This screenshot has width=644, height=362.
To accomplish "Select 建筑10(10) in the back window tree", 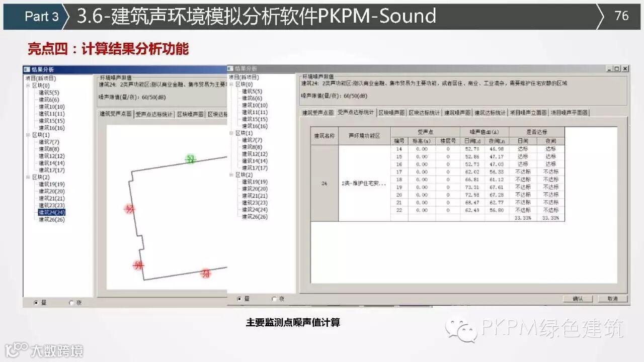I will point(52,107).
